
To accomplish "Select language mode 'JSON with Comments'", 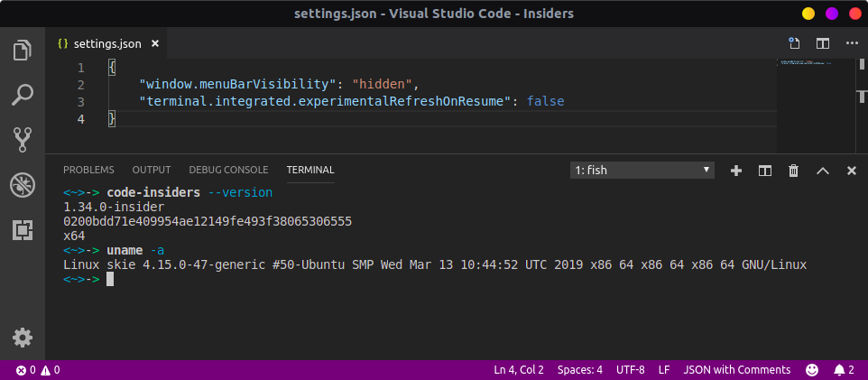I will pyautogui.click(x=737, y=370).
